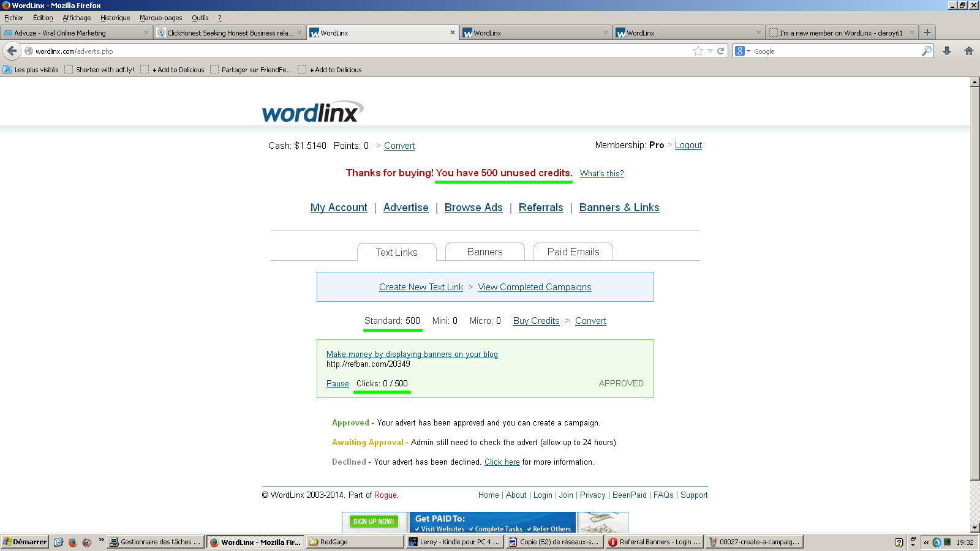Select the Text Links tab
This screenshot has height=551, width=980.
click(397, 252)
